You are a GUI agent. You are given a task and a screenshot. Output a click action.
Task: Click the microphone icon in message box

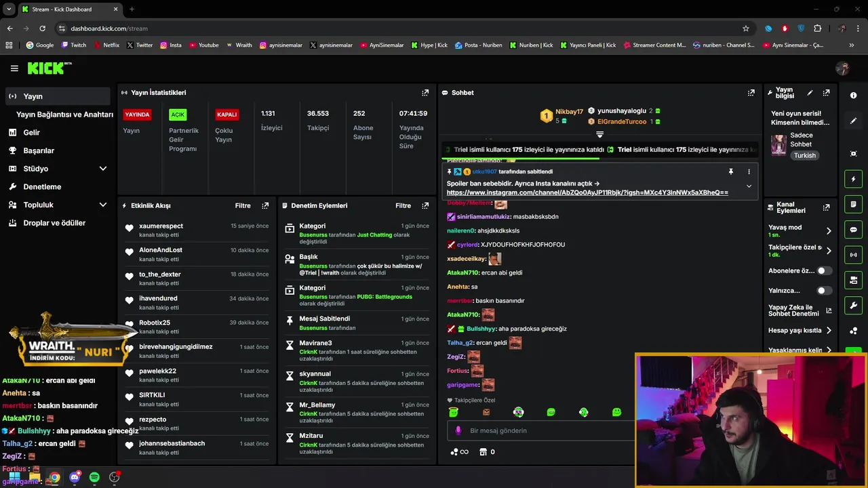458,430
